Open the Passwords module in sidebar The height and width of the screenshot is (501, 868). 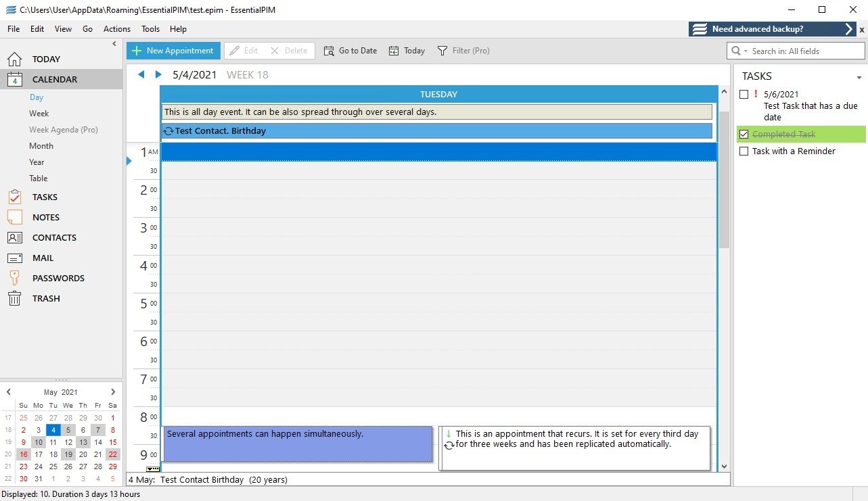click(x=58, y=278)
